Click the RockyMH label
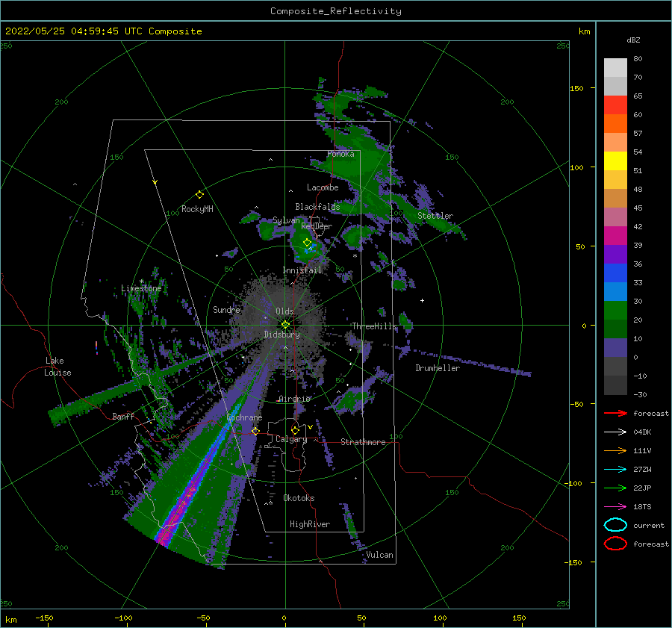The width and height of the screenshot is (672, 628). [x=197, y=209]
